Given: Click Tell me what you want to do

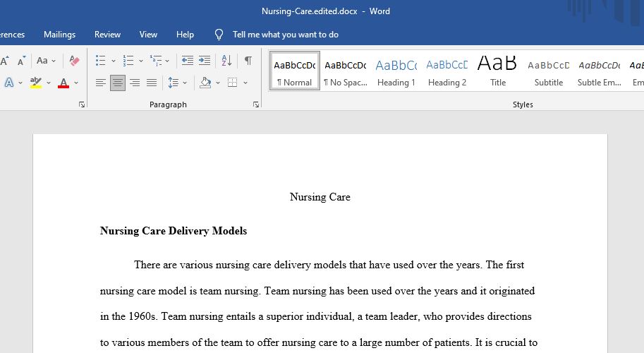Looking at the screenshot, I should (286, 35).
